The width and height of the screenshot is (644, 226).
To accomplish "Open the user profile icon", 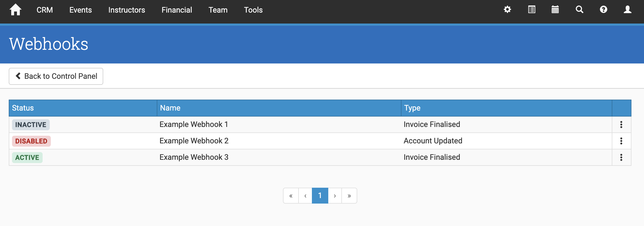I will point(627,10).
